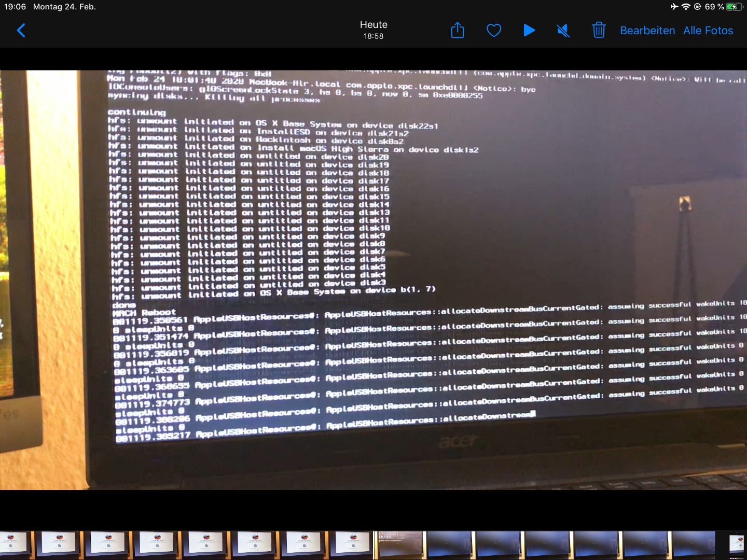The height and width of the screenshot is (560, 747).
Task: Tap the battery indicator icon
Action: coord(735,7)
